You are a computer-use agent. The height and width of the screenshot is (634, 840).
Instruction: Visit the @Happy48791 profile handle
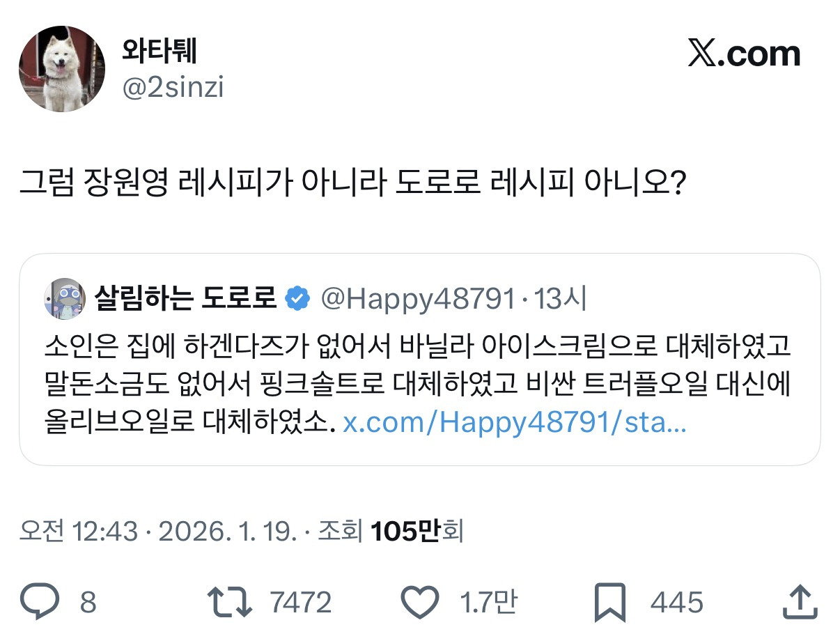coord(417,299)
